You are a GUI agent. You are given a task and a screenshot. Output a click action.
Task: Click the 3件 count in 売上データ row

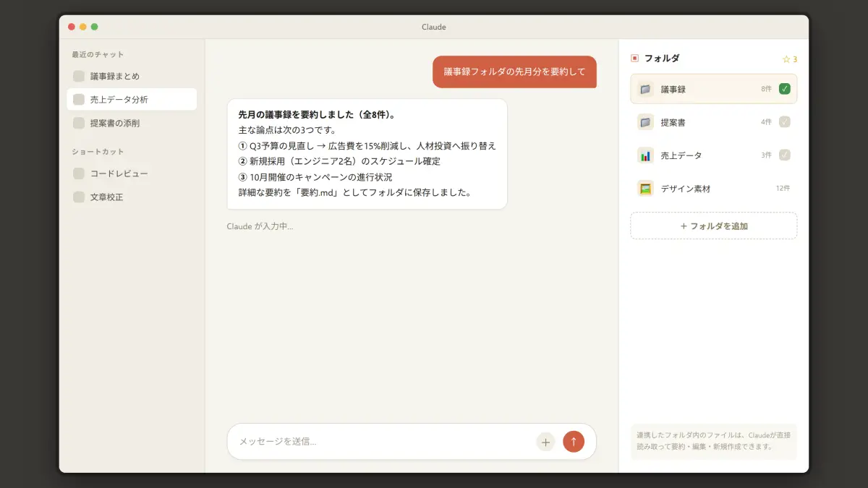pyautogui.click(x=766, y=155)
